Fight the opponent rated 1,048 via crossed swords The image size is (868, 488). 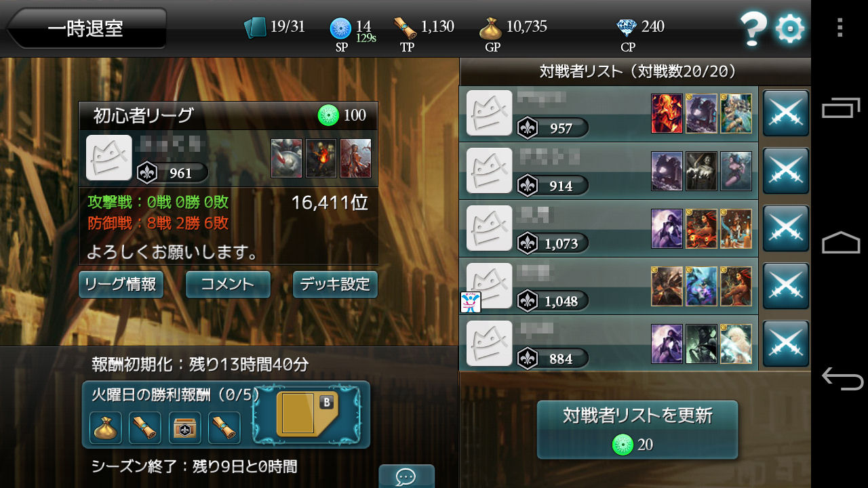(x=786, y=286)
